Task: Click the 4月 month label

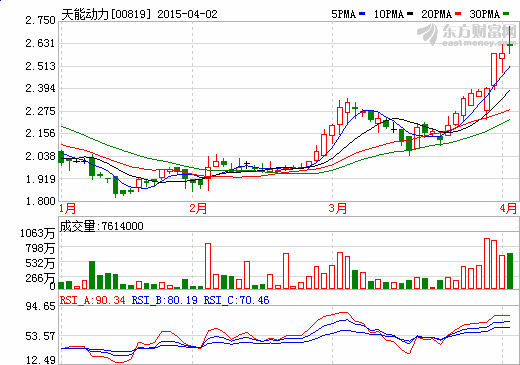Action: click(x=508, y=209)
